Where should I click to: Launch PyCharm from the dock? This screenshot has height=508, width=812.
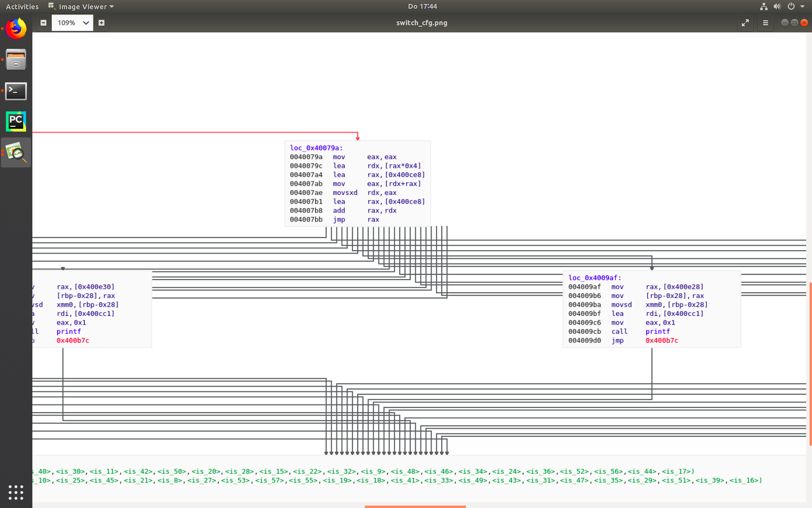coord(16,121)
